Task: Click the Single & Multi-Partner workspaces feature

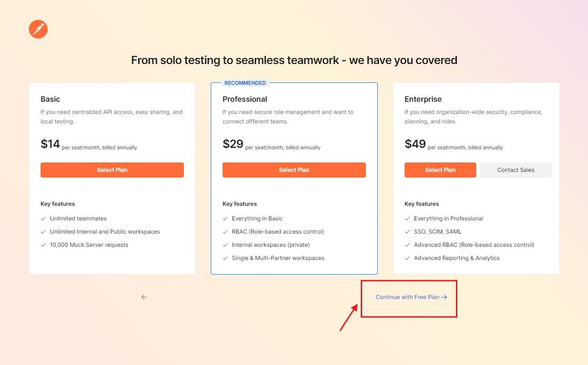Action: pos(278,258)
